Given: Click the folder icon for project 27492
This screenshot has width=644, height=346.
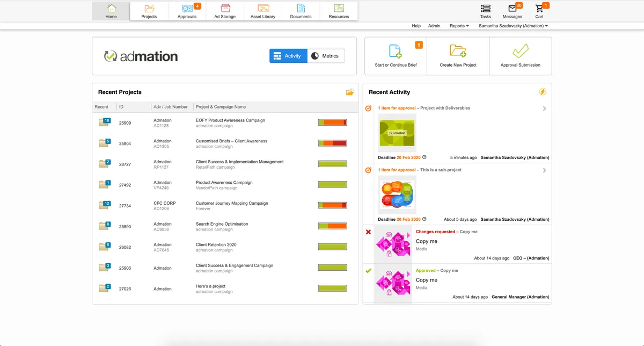Looking at the screenshot, I should 104,184.
